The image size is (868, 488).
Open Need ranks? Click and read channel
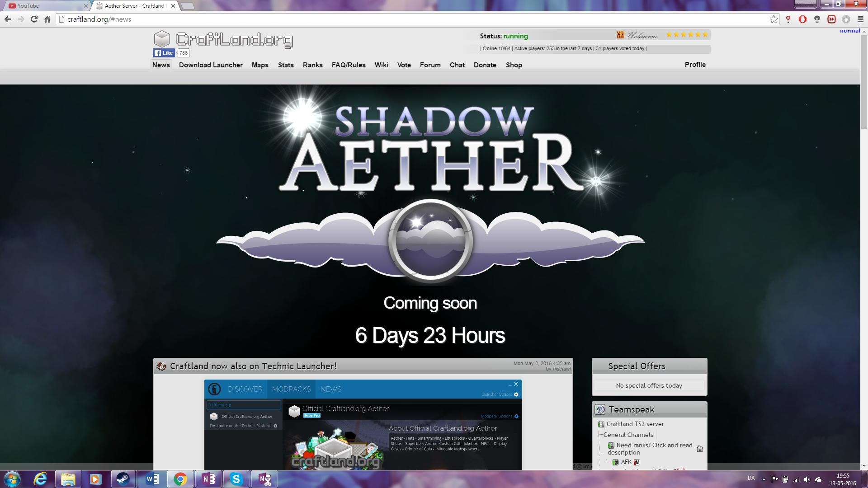click(x=650, y=449)
